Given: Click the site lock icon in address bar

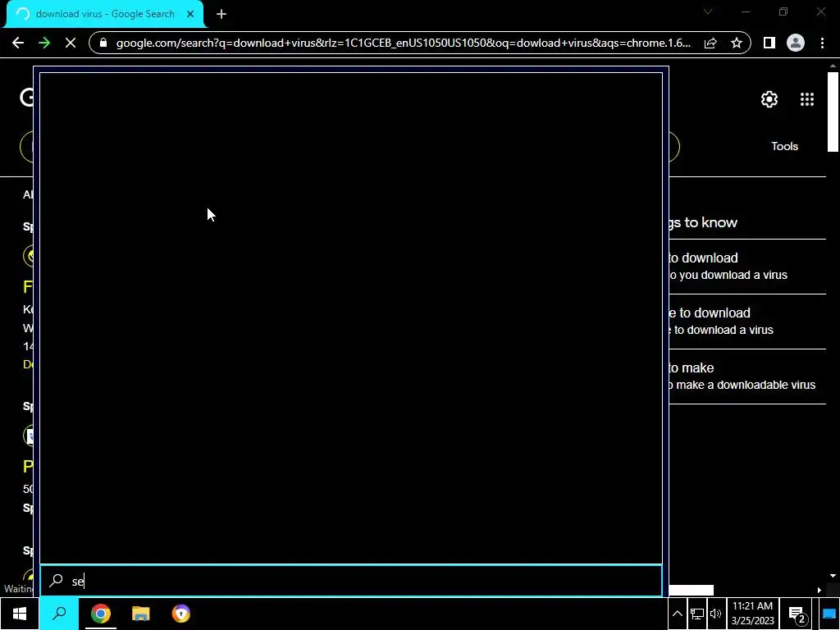Looking at the screenshot, I should (103, 43).
